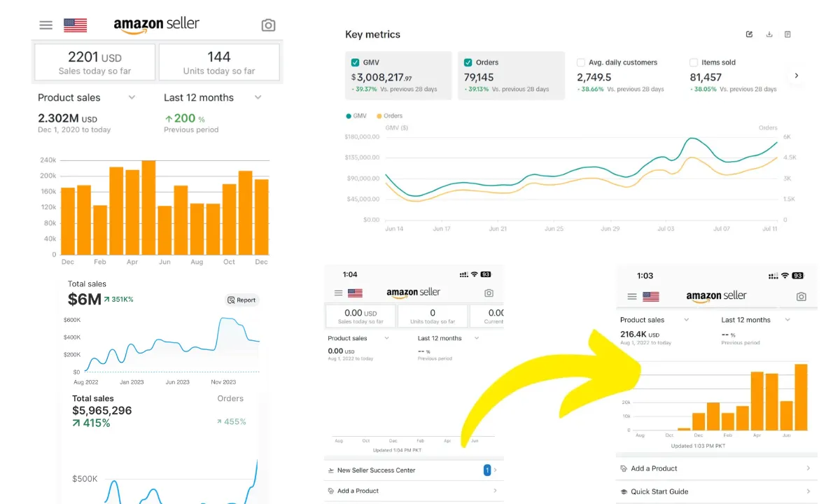Open the hamburger menu on the 1:03 phone screen
840x504 pixels.
pos(632,297)
